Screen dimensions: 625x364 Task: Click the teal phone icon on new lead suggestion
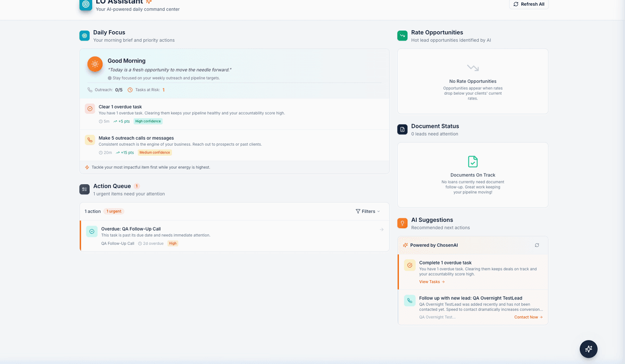tap(409, 300)
